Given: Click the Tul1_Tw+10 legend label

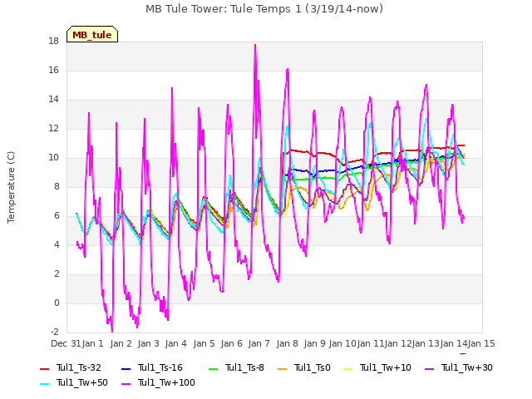Looking at the screenshot, I should (386, 367).
